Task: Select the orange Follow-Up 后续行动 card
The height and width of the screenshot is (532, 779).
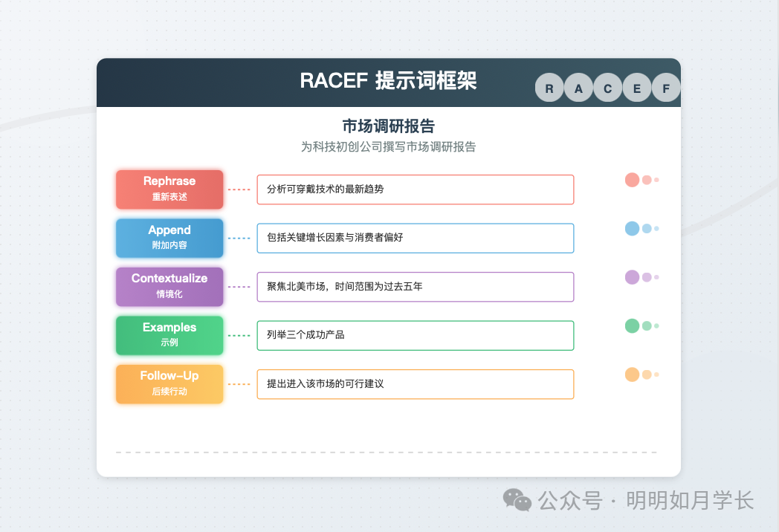Action: (x=169, y=384)
